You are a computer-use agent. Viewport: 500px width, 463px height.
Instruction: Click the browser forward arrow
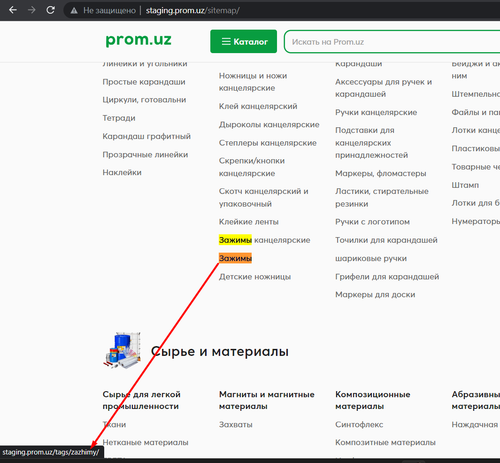click(32, 10)
